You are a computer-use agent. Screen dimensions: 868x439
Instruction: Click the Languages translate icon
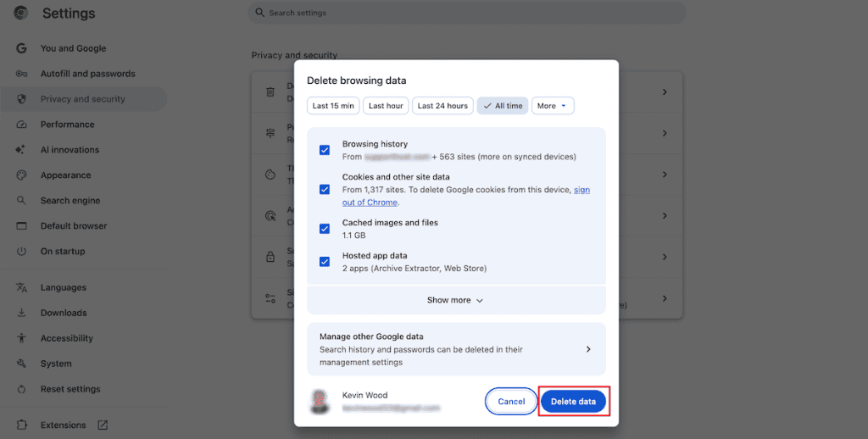coord(21,287)
